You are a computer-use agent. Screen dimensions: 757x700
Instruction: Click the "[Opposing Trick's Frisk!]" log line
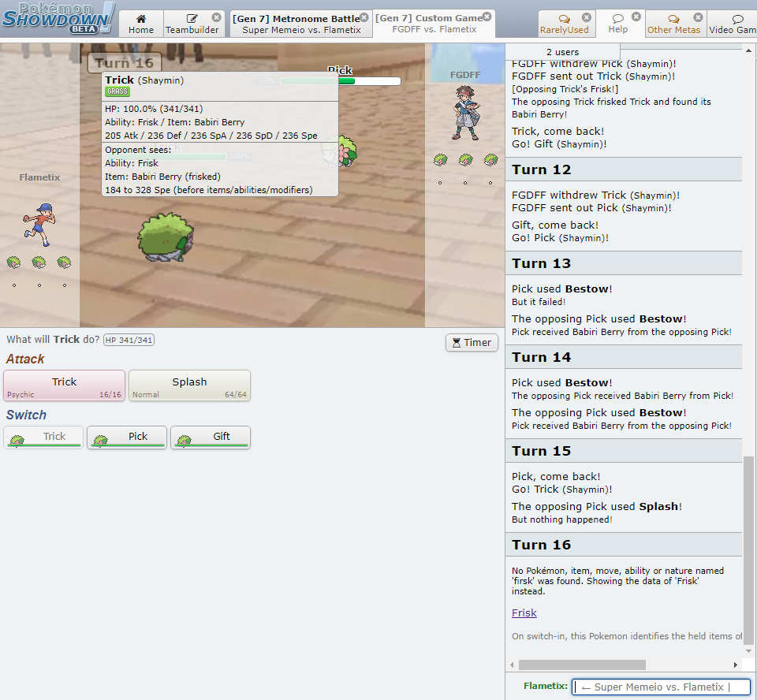point(565,89)
